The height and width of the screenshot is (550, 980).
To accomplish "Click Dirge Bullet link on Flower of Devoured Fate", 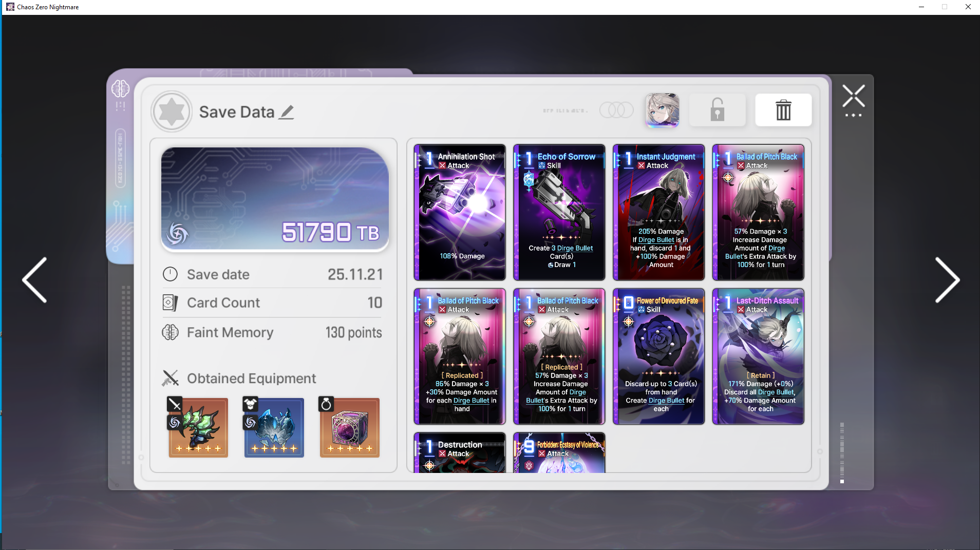I will pyautogui.click(x=666, y=401).
